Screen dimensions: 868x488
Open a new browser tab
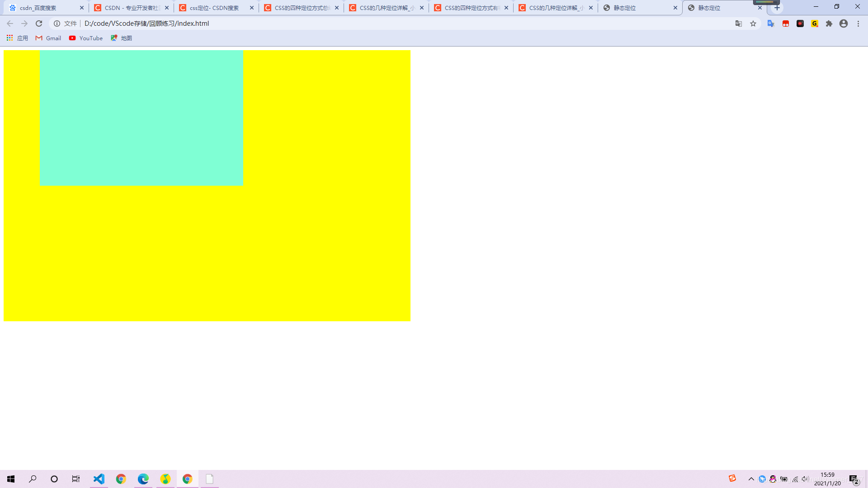777,8
